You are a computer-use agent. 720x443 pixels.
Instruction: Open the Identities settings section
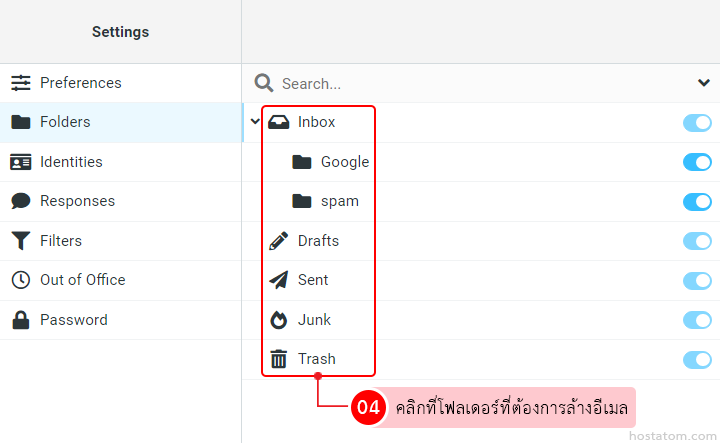click(70, 162)
